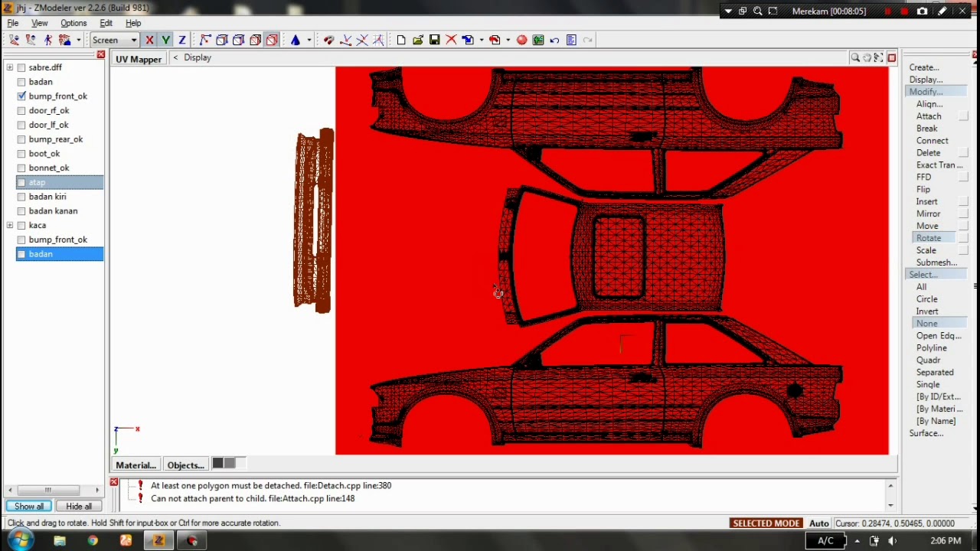Screen dimensions: 980x551
Task: Maximize viewport with red square icon
Action: (891, 57)
